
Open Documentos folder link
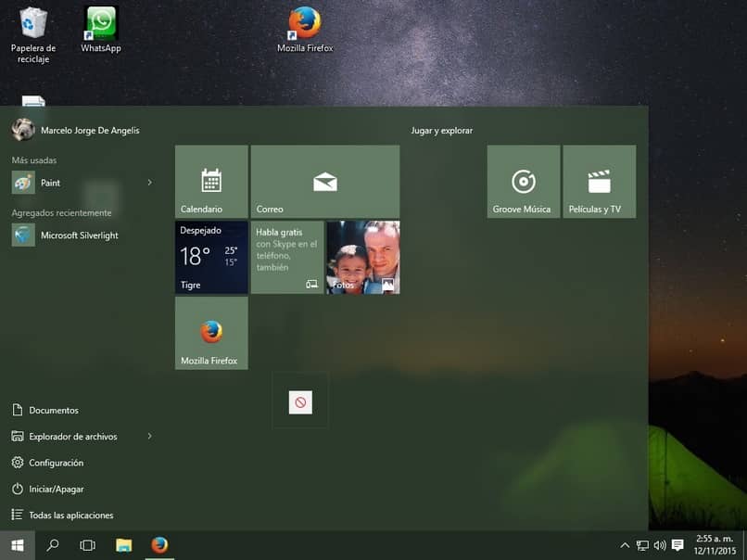coord(53,410)
